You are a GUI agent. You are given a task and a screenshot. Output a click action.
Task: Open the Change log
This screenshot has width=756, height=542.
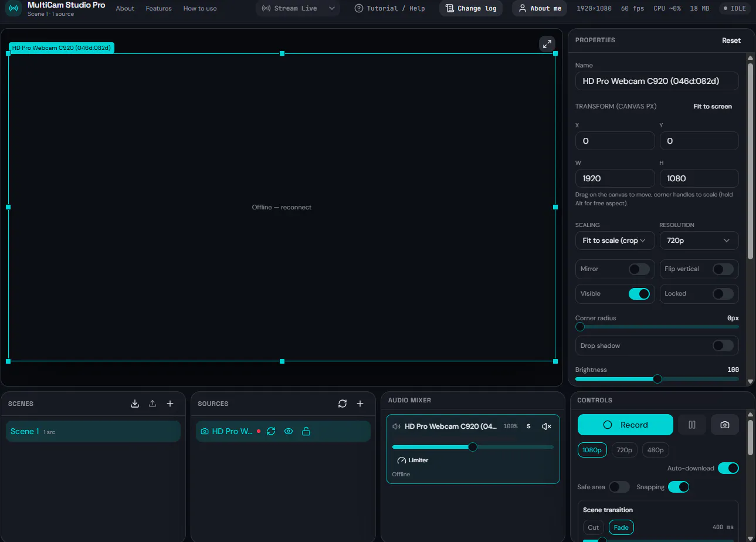(471, 8)
